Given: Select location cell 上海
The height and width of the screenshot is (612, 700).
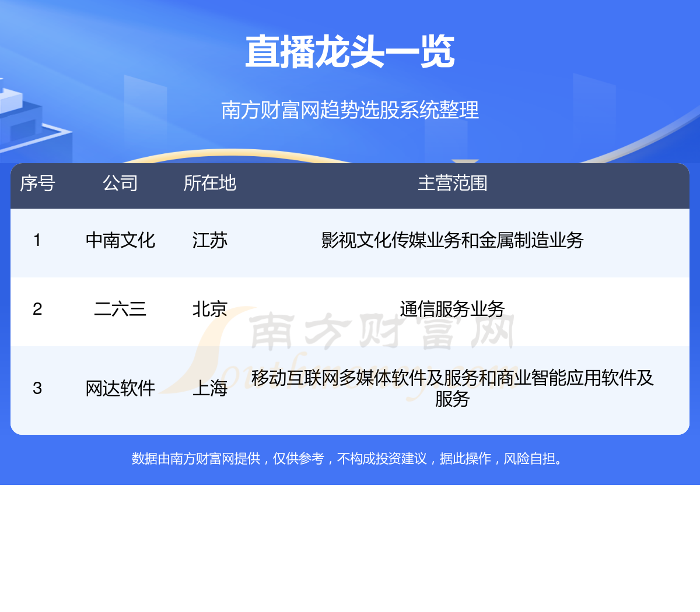Looking at the screenshot, I should [210, 388].
